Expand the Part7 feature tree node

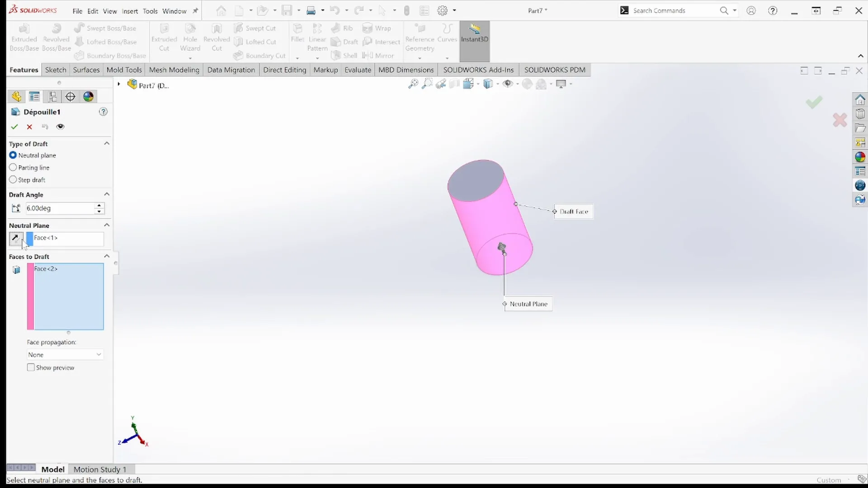coord(119,84)
